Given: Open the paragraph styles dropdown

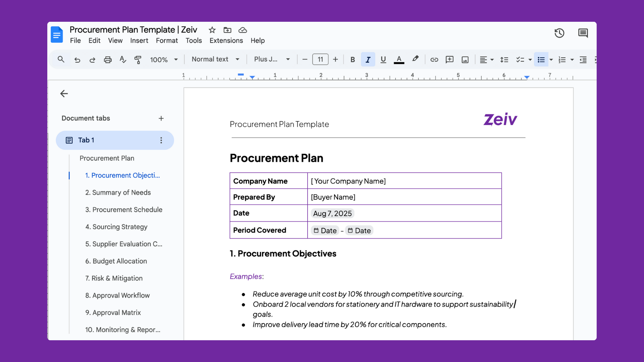Looking at the screenshot, I should pos(215,59).
